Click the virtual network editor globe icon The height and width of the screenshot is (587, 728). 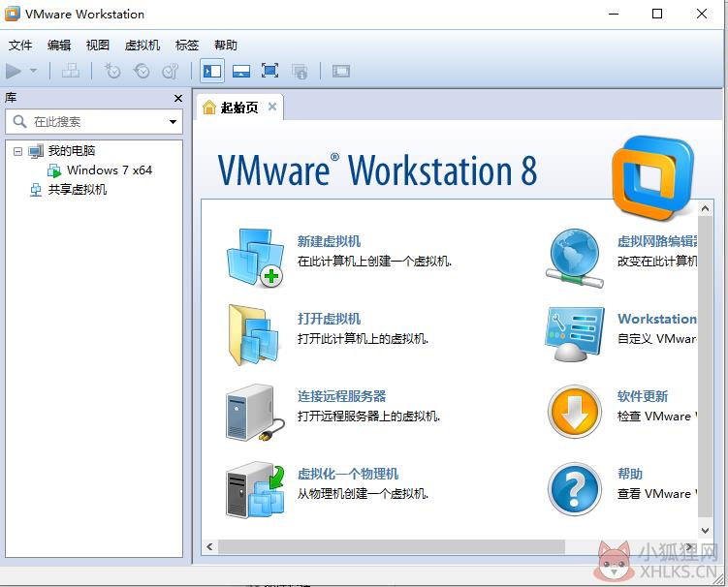(x=575, y=258)
